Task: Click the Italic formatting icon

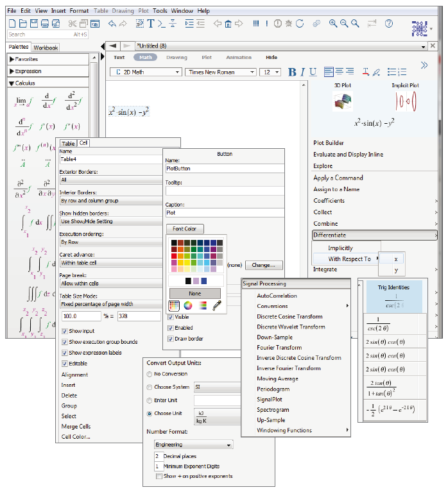Action: pos(303,72)
